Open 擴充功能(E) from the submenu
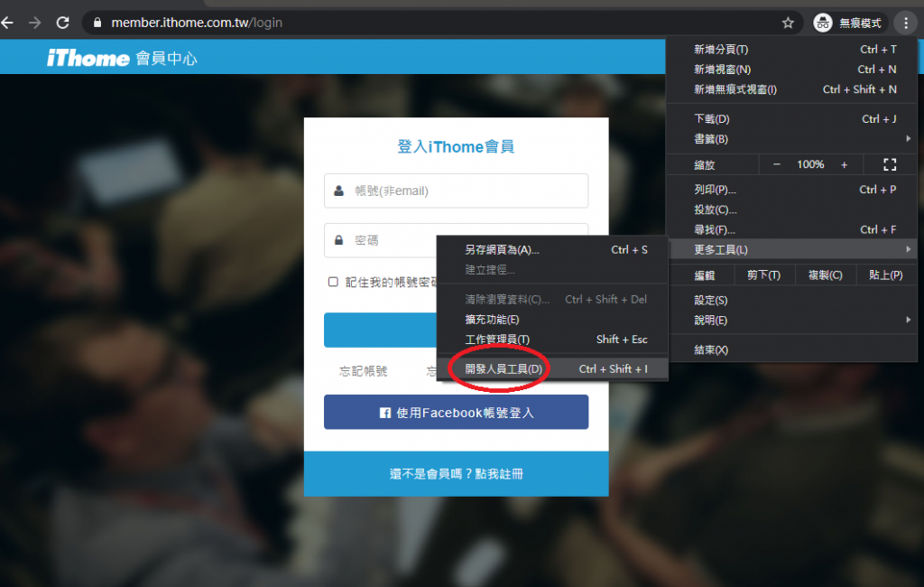 tap(552, 320)
